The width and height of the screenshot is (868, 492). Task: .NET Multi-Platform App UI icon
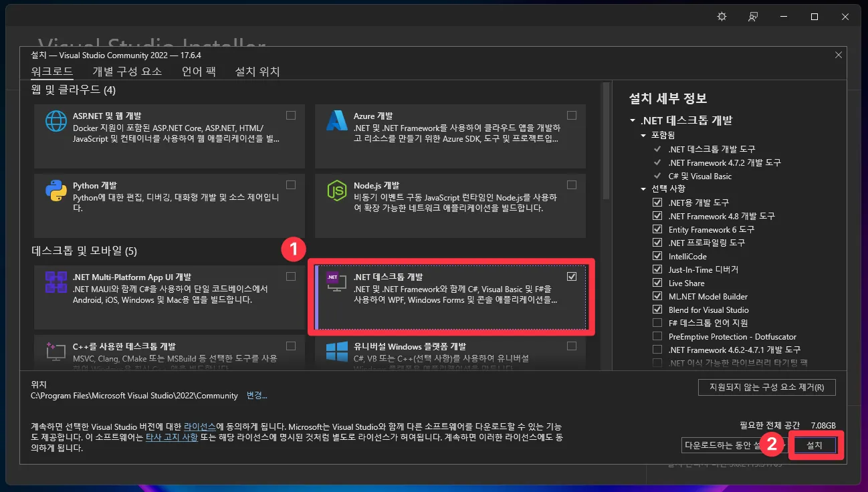click(56, 282)
